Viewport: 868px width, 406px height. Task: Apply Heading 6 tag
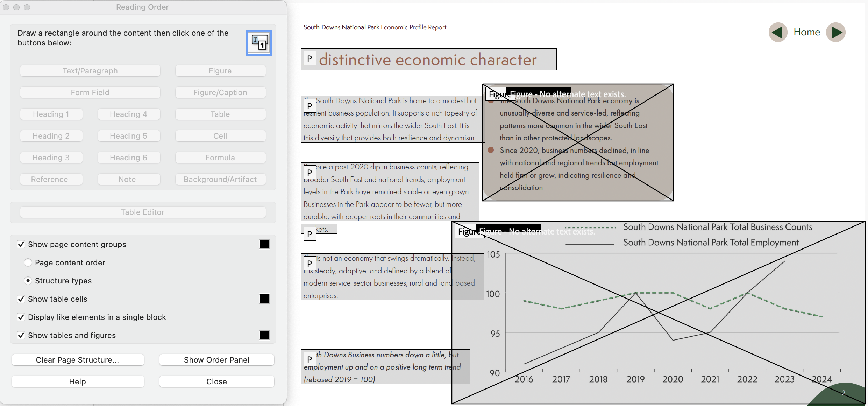(129, 157)
